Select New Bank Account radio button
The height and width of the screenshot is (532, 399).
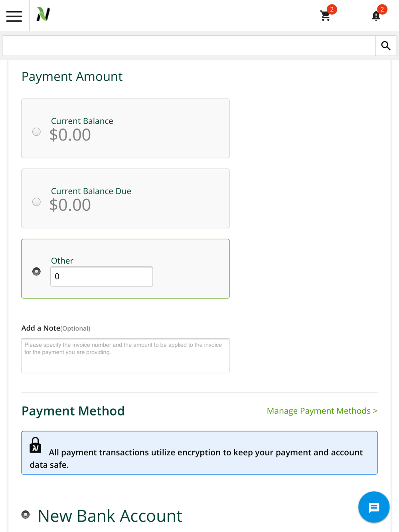26,514
